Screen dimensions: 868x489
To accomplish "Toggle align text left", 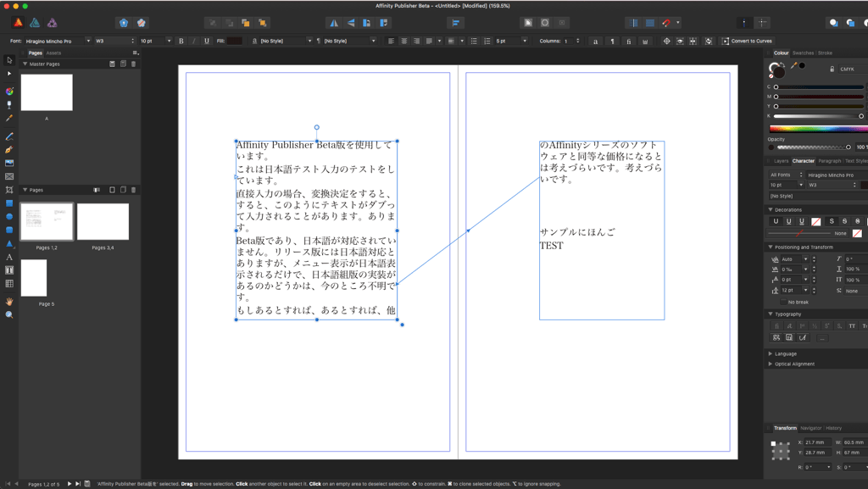I will 391,41.
